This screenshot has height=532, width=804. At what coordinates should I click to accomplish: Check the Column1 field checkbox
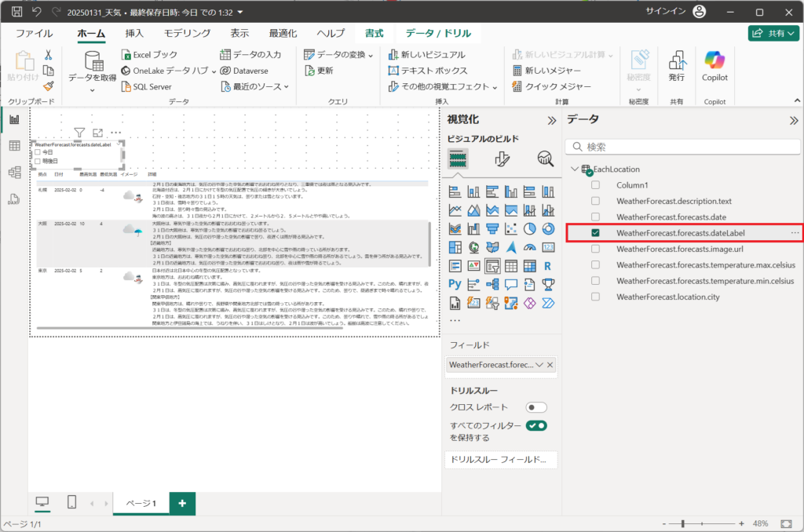coord(596,185)
